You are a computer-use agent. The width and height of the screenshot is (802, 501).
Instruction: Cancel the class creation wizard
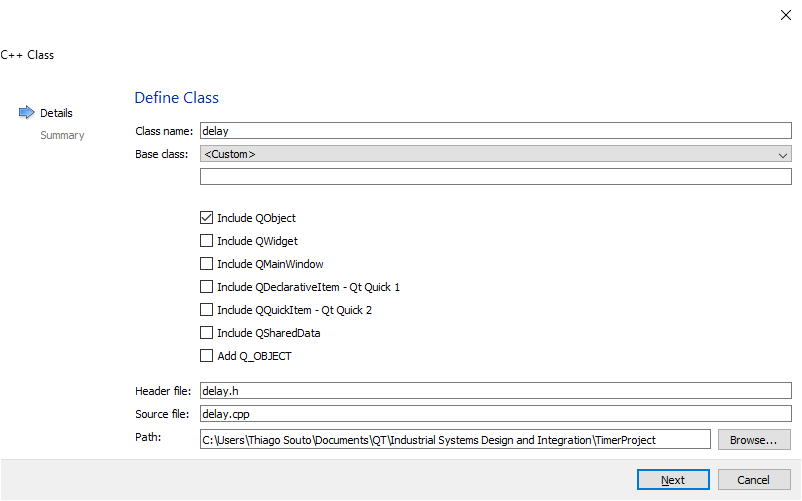(753, 480)
